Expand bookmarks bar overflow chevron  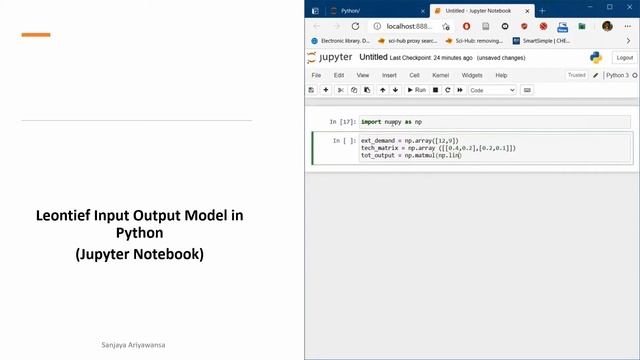[x=628, y=41]
